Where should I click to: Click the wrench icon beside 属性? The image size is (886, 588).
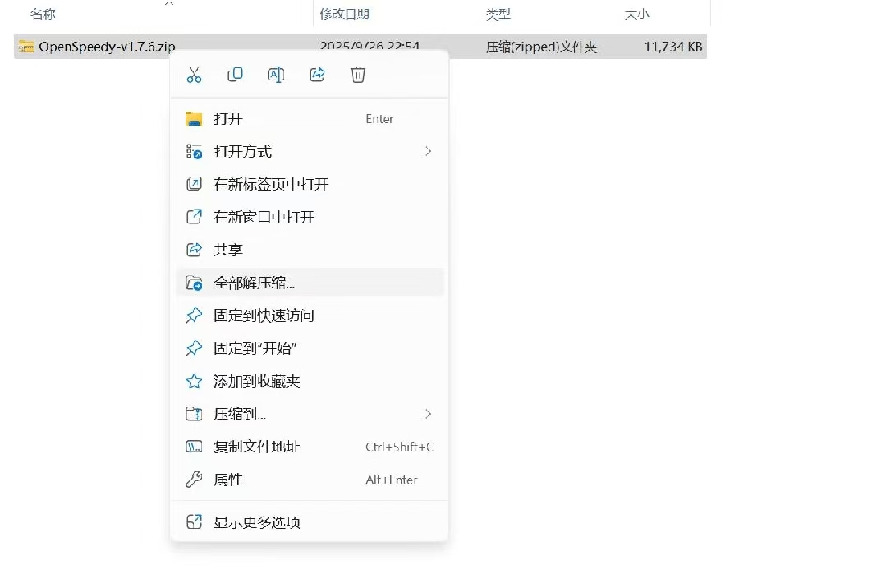[x=194, y=480]
